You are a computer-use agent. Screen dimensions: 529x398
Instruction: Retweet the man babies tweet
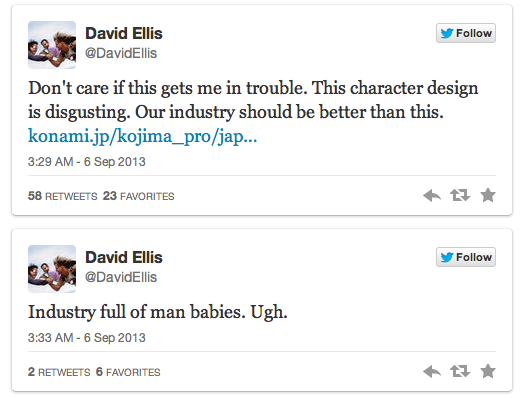coord(460,371)
